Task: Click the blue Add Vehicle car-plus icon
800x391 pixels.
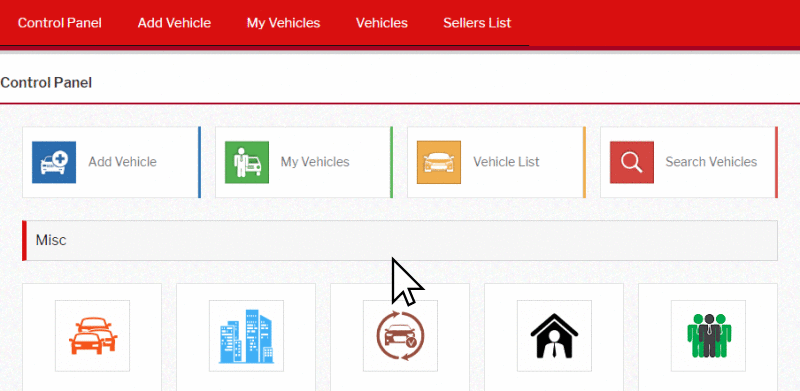Action: 54,162
